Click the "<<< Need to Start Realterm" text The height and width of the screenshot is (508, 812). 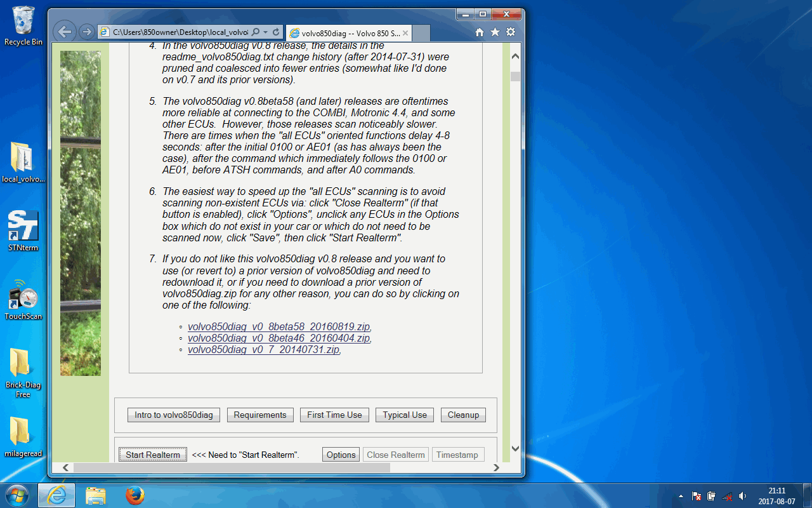pos(246,455)
